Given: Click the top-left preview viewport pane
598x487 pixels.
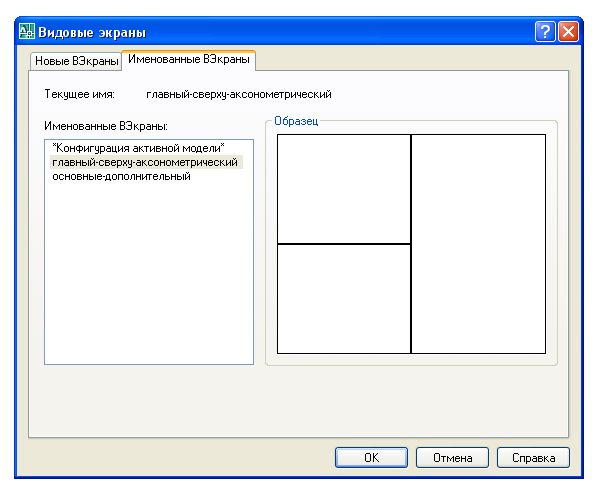Looking at the screenshot, I should [344, 189].
